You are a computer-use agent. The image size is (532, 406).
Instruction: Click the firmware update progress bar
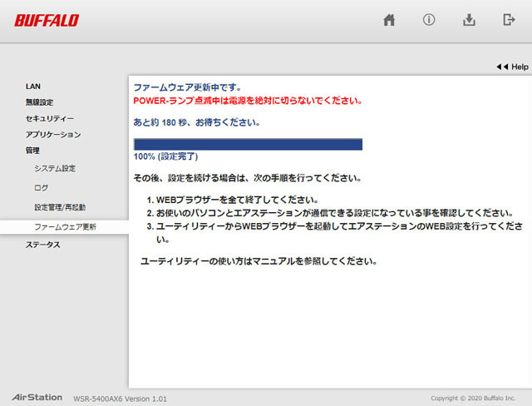248,145
